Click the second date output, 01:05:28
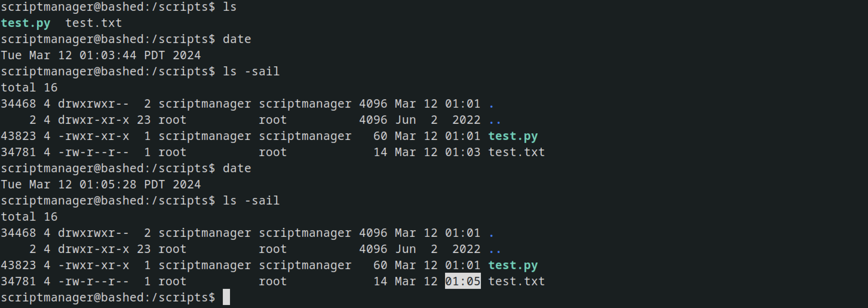Screen dimensions: 868x308 108,185
